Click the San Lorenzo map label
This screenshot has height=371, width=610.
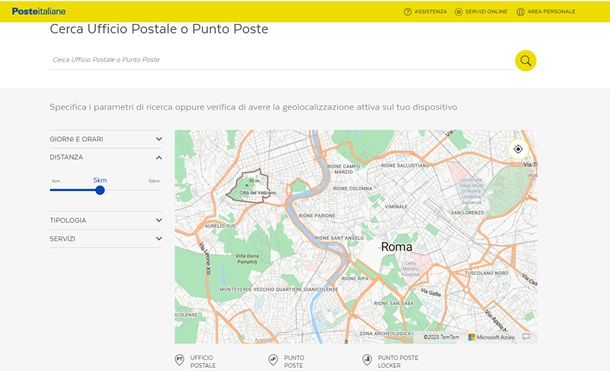coord(467,213)
